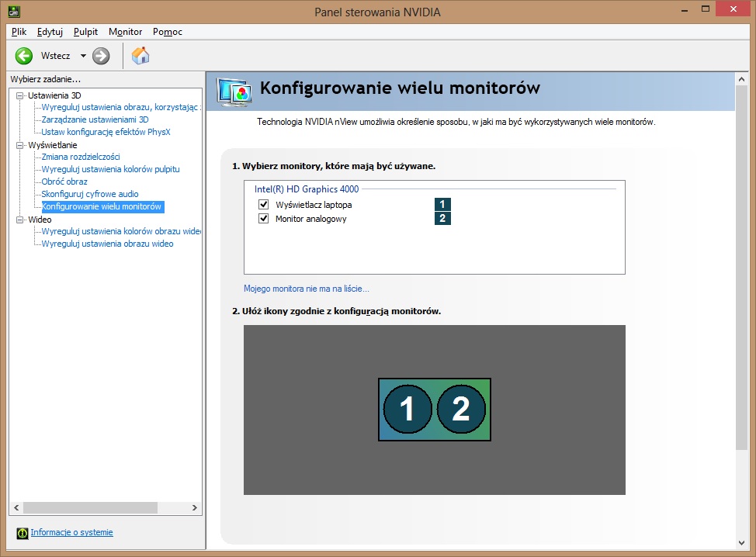Image resolution: width=756 pixels, height=557 pixels.
Task: Collapse the Ustawienia 3D tree node
Action: click(x=19, y=95)
